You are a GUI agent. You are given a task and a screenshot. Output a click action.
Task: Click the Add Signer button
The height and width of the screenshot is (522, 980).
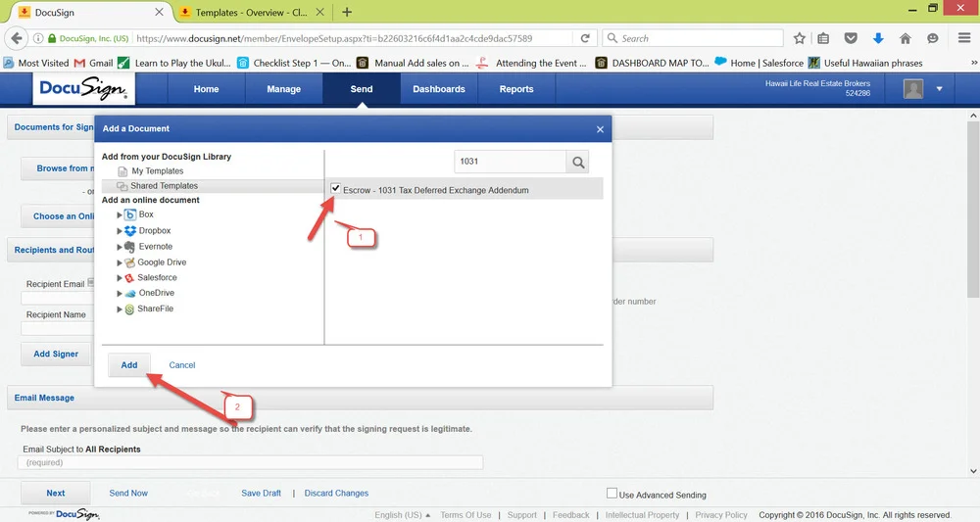click(56, 354)
